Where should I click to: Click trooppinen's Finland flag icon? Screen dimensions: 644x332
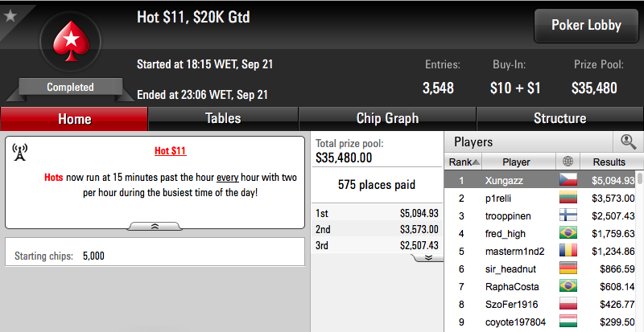click(568, 216)
